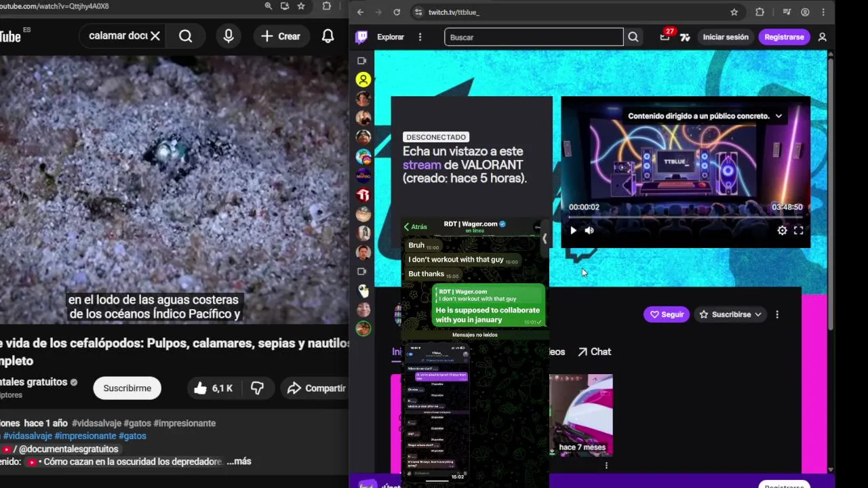Click the Twitch Buscar search field
This screenshot has width=868, height=488.
pos(534,37)
